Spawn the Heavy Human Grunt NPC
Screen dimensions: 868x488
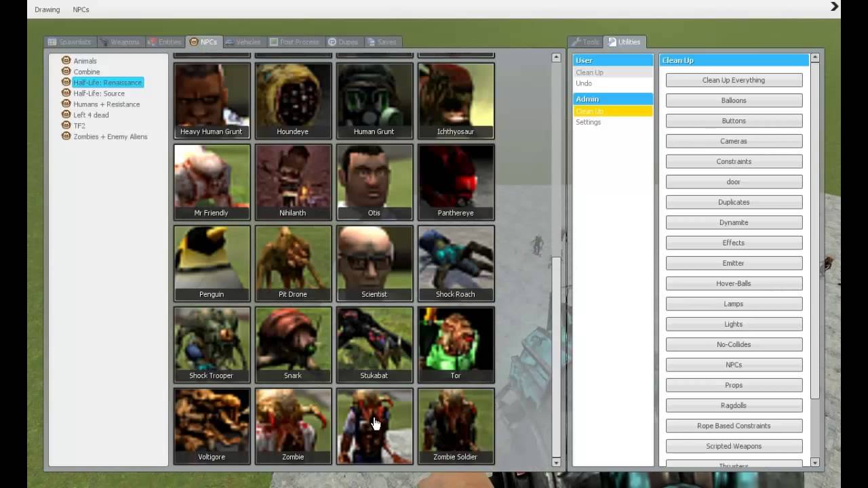[x=212, y=101]
